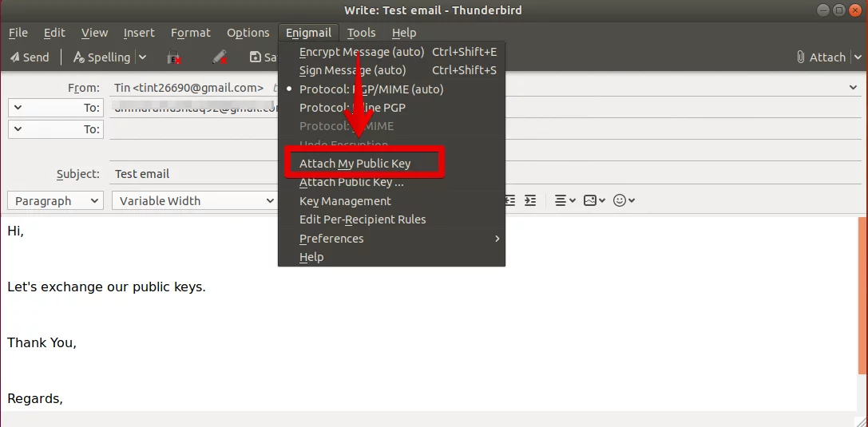Toggle the Enigmail signing pen icon
Viewport: 868px width, 427px height.
pyautogui.click(x=220, y=57)
